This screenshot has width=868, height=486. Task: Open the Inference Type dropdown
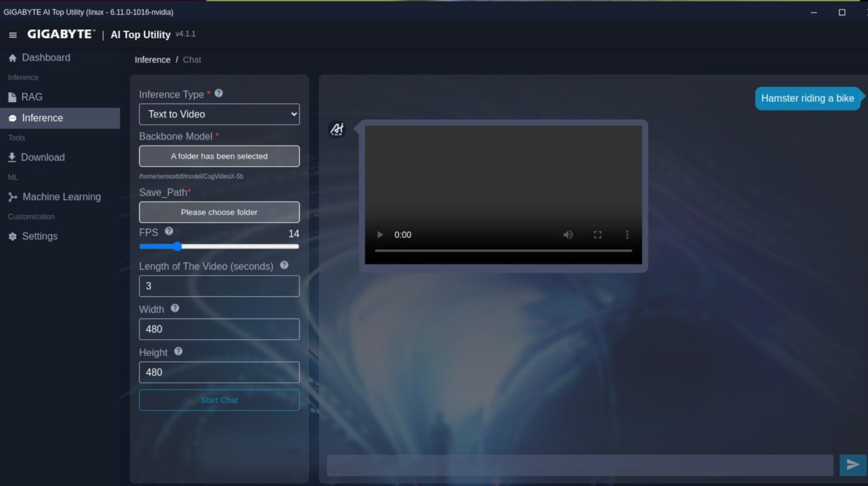pos(219,114)
